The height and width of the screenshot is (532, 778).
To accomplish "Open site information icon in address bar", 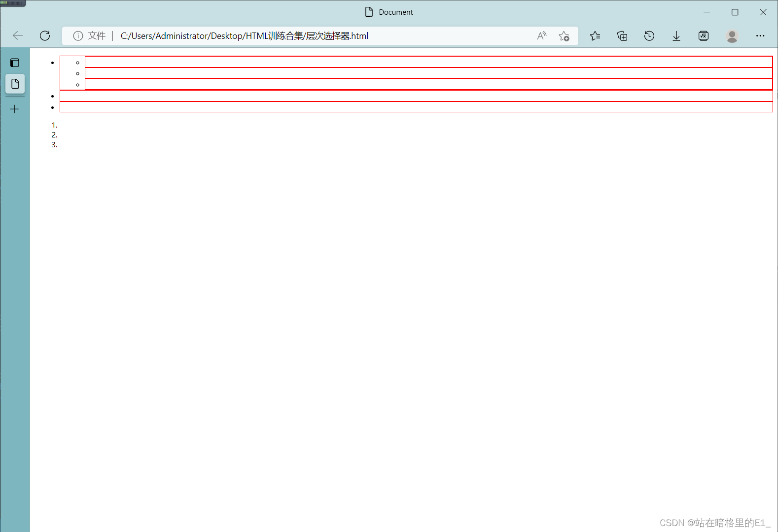I will click(x=78, y=36).
